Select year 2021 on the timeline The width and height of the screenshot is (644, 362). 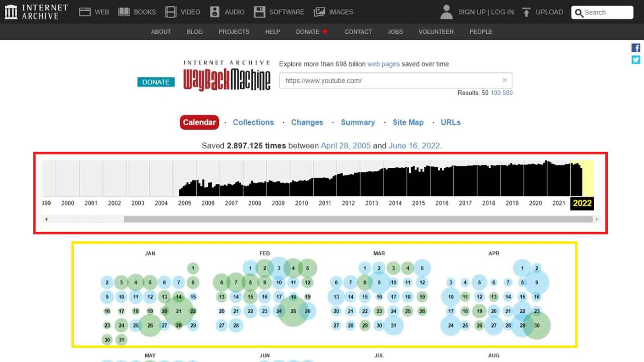point(559,203)
